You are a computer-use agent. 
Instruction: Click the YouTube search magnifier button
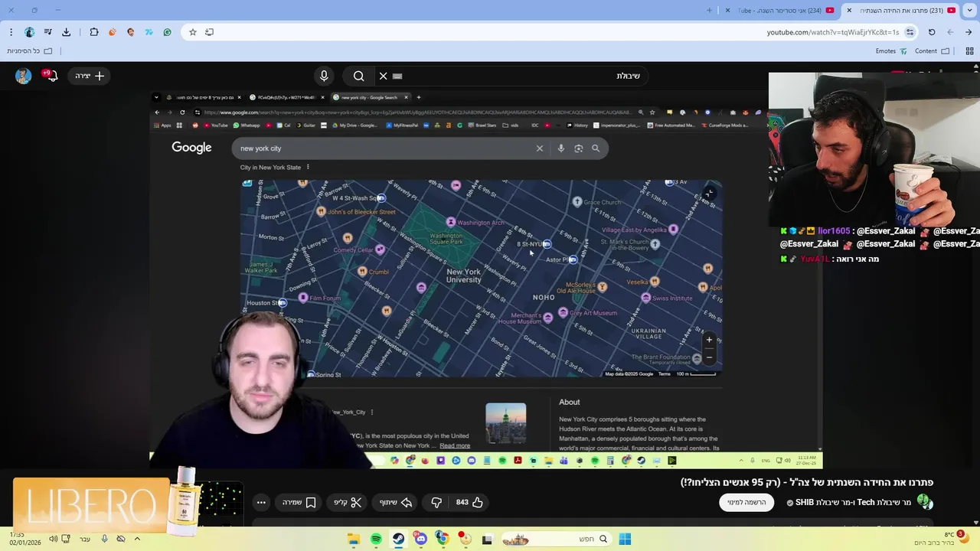358,76
